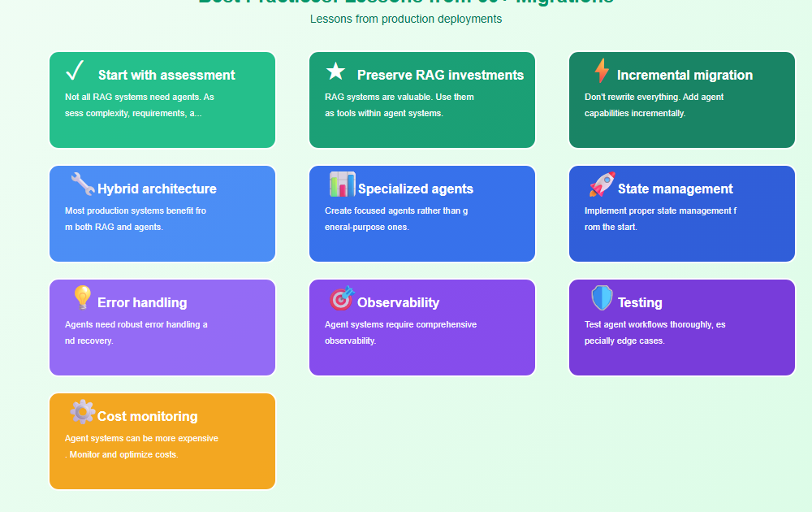
Task: Click the "Lessons from production deployments" subtitle
Action: click(x=406, y=19)
